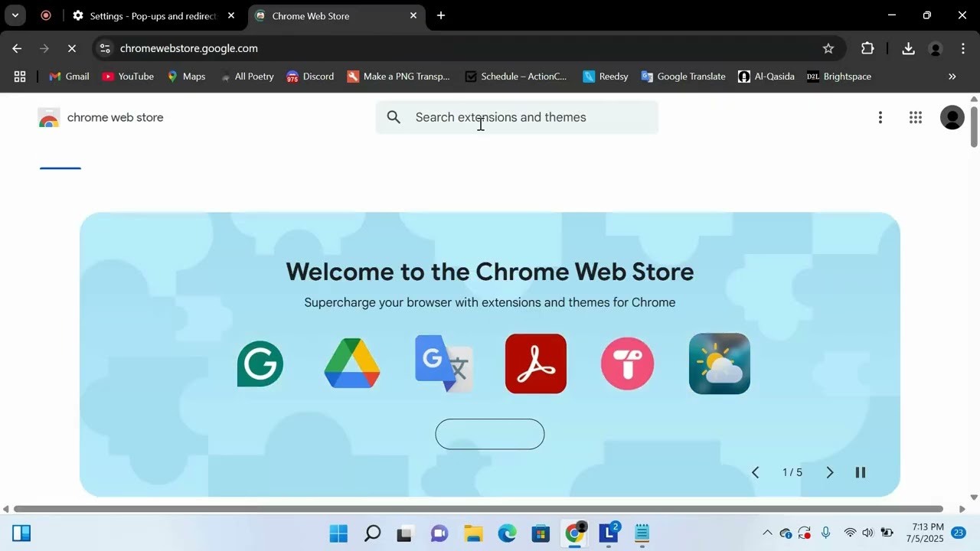Close the Settings tab

[231, 15]
